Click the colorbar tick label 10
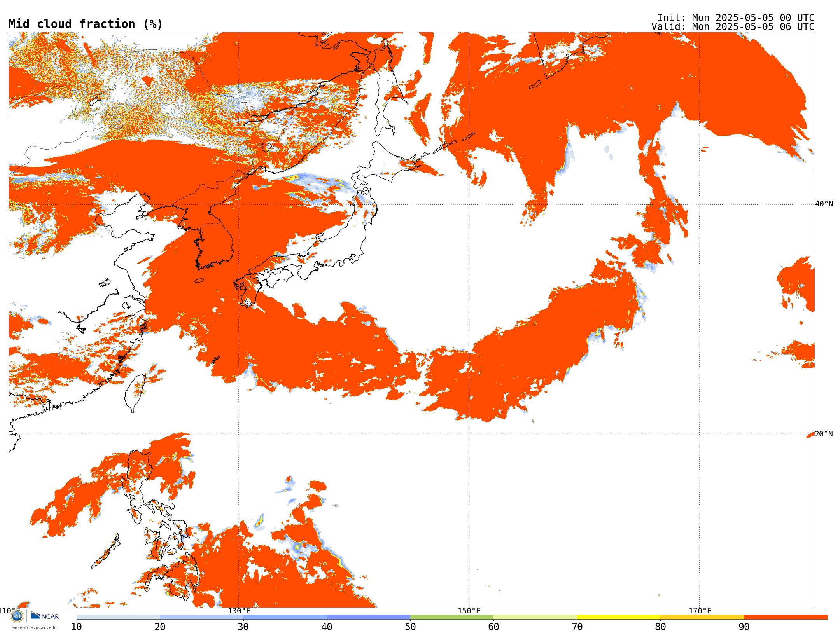 pos(77,627)
